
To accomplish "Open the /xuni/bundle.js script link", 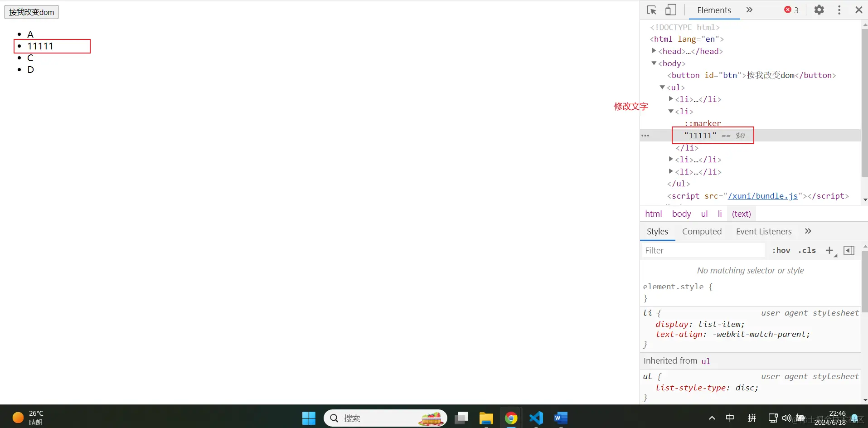I will (762, 196).
